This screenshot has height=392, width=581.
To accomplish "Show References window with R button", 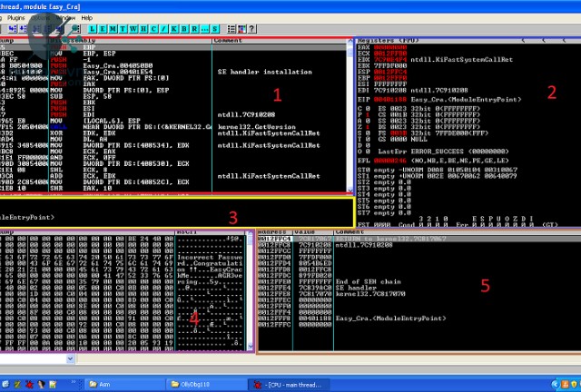I will (x=195, y=28).
